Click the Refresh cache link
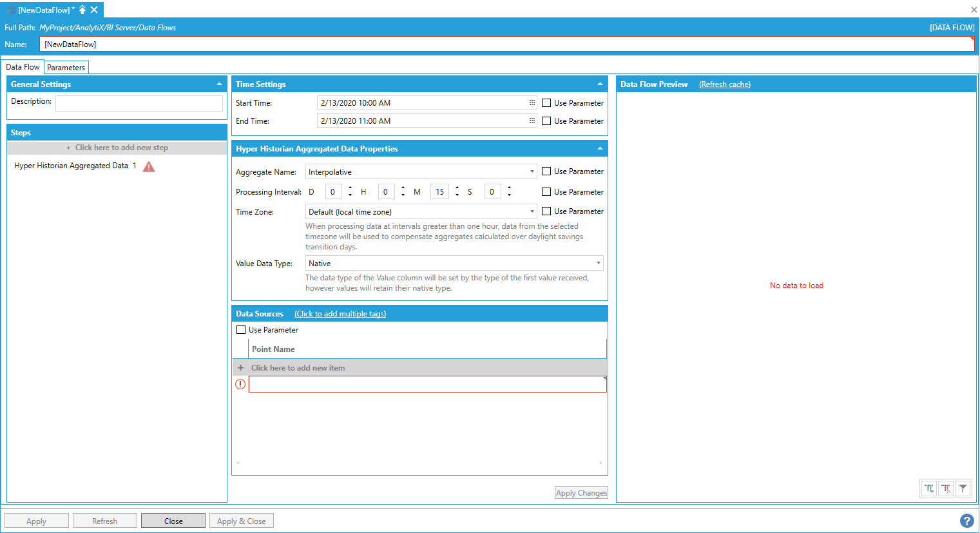 pyautogui.click(x=724, y=84)
